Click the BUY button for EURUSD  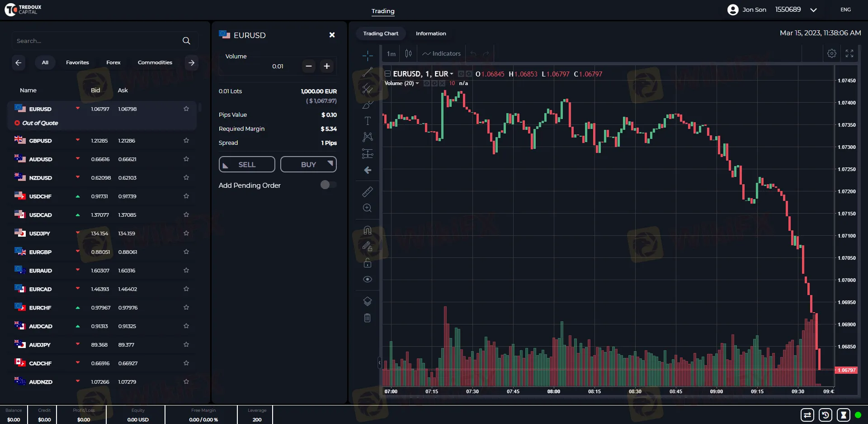pyautogui.click(x=308, y=164)
